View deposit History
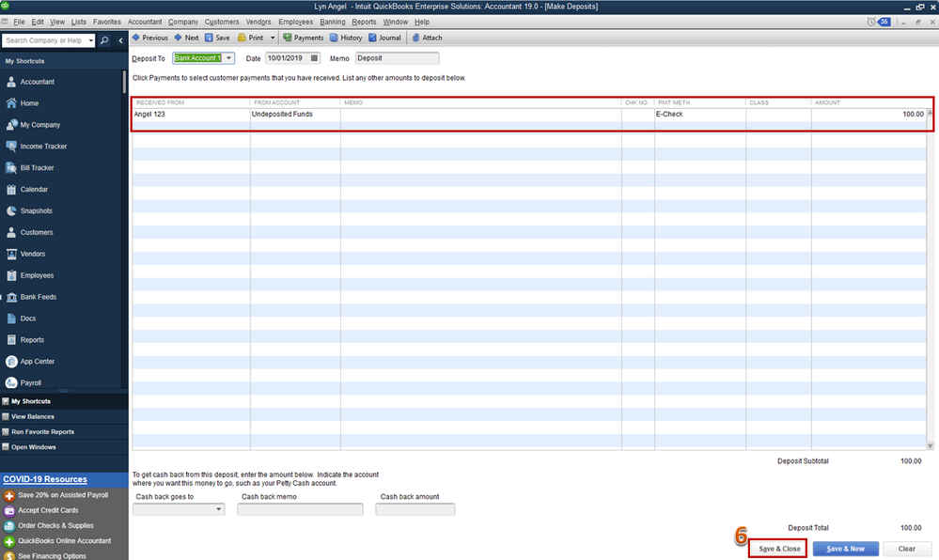939x560 pixels. (346, 38)
